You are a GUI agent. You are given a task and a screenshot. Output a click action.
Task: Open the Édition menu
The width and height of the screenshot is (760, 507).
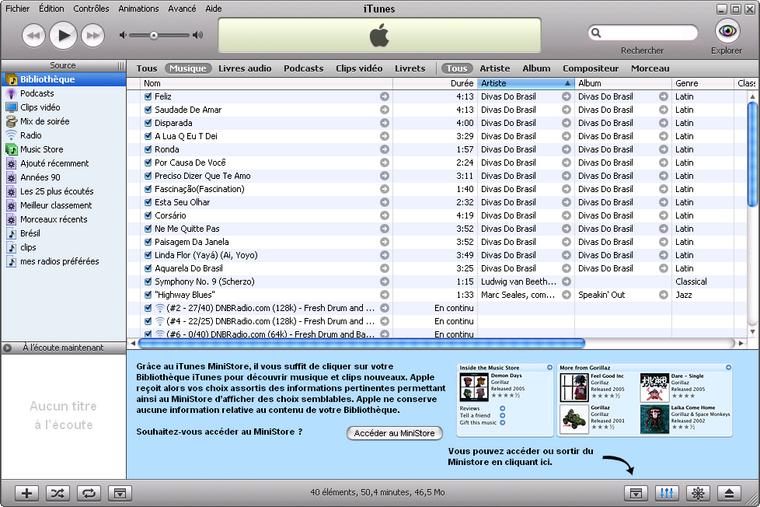(x=51, y=9)
